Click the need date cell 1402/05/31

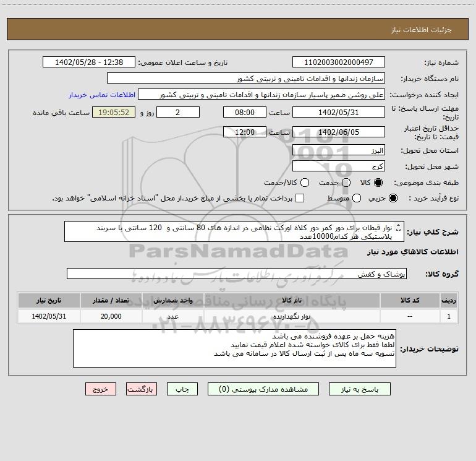[49, 316]
